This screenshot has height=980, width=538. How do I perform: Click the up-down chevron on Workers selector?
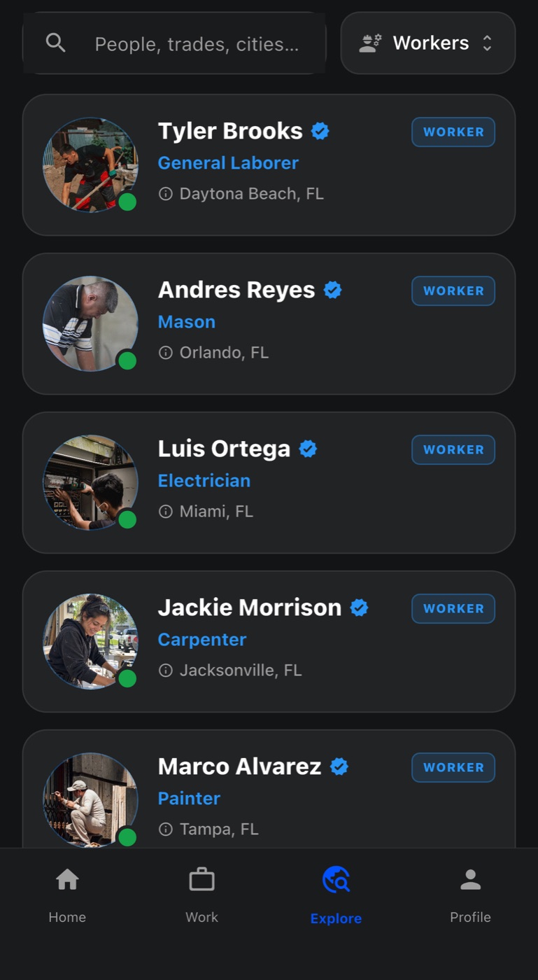click(x=488, y=43)
